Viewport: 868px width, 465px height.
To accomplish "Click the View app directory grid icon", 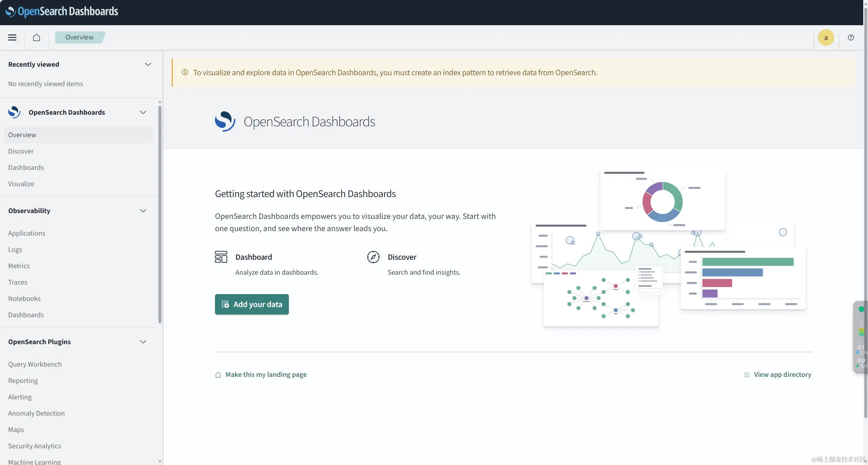I will [x=747, y=374].
